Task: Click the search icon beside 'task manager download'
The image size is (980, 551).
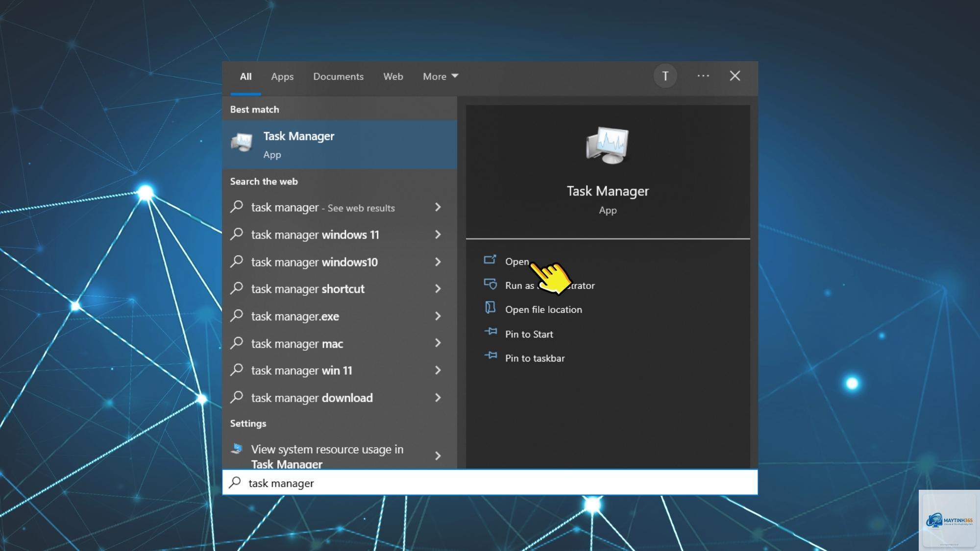Action: [x=237, y=397]
